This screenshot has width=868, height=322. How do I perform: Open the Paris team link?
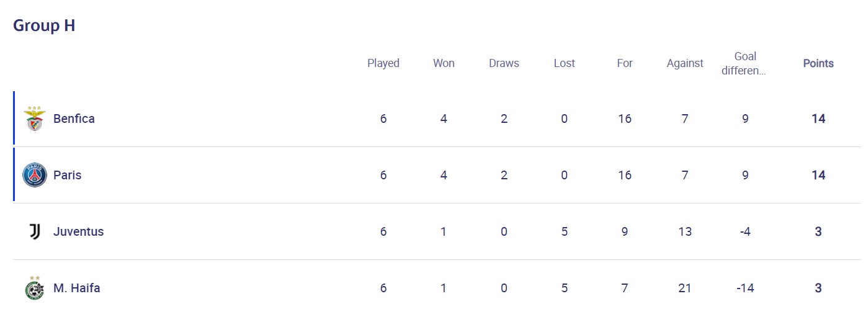67,175
